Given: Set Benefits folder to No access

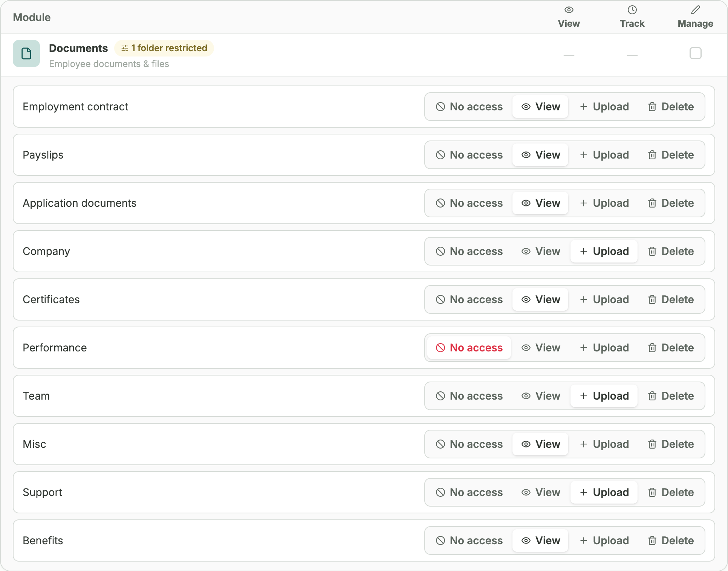Looking at the screenshot, I should tap(469, 540).
